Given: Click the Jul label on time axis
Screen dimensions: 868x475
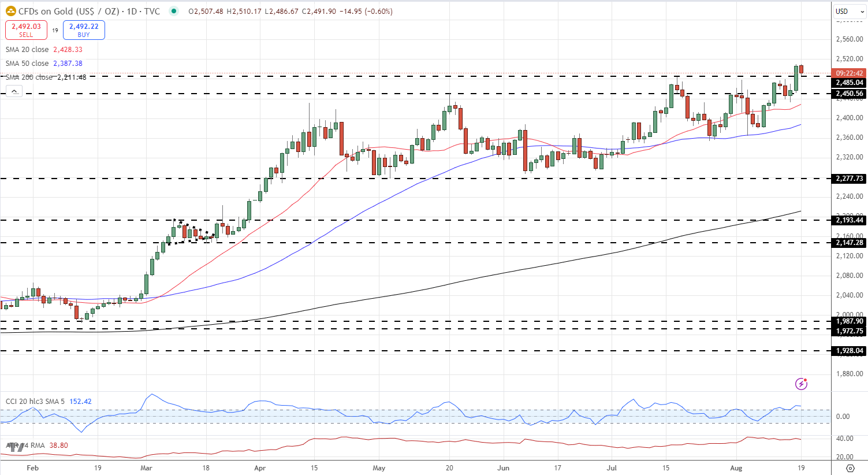Looking at the screenshot, I should coord(612,467).
